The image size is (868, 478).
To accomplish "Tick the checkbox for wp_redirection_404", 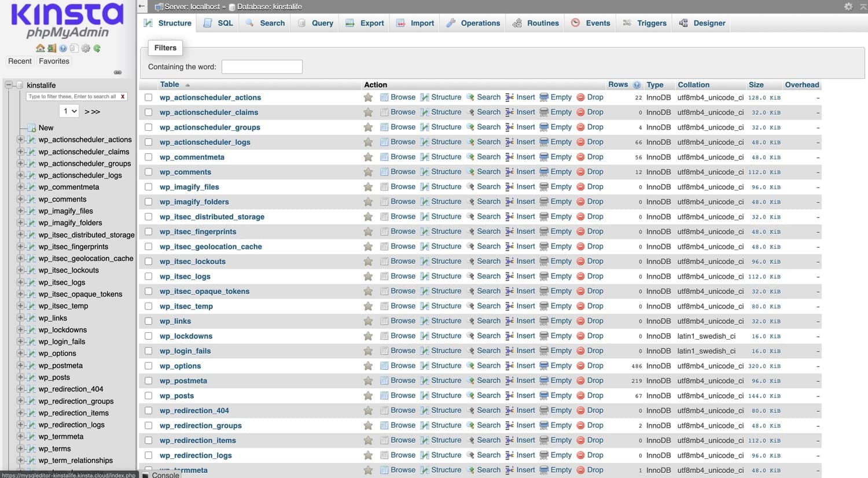I will point(149,410).
